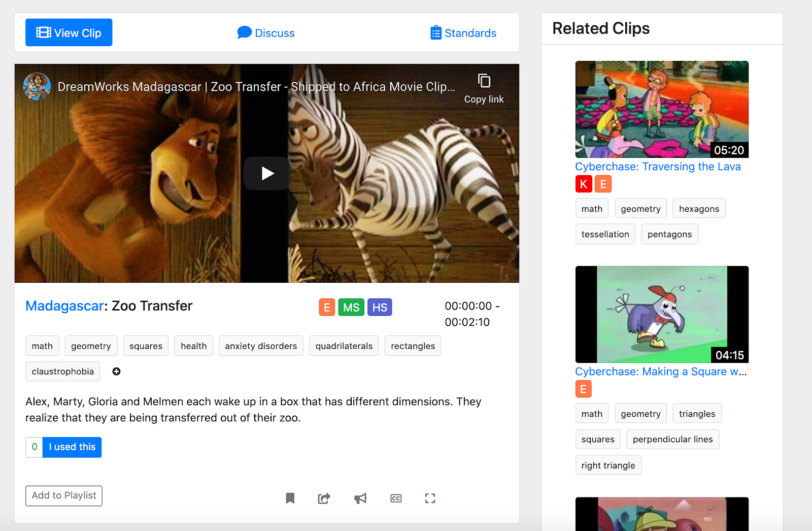812x531 pixels.
Task: Select the elementary E grade badge for Madagascar
Action: point(327,307)
